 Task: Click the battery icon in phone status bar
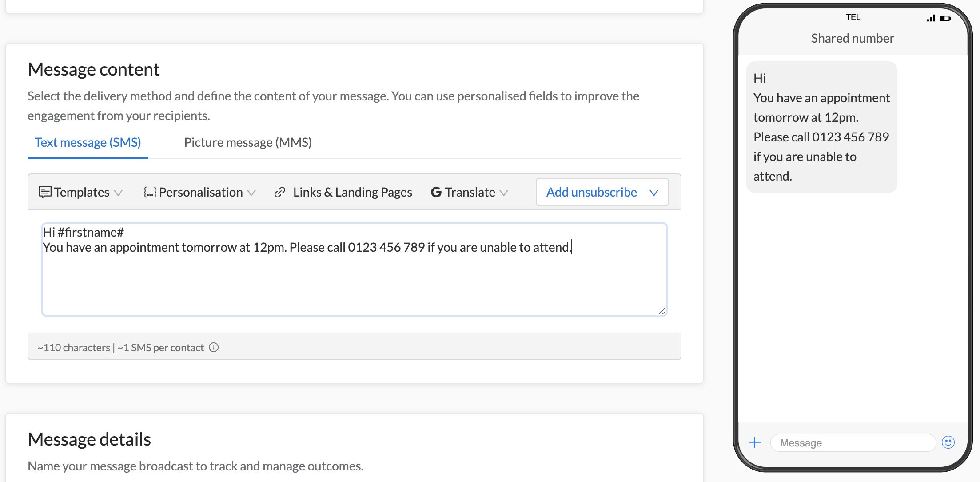point(945,18)
